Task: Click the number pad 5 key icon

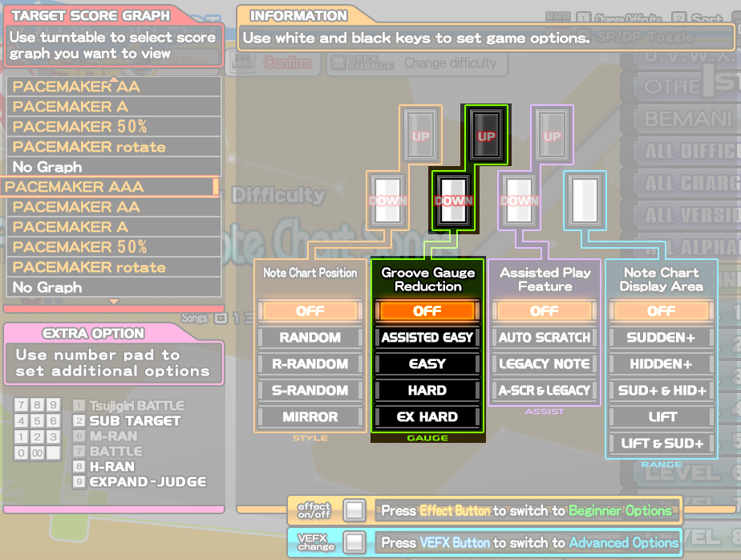Action: click(x=38, y=421)
